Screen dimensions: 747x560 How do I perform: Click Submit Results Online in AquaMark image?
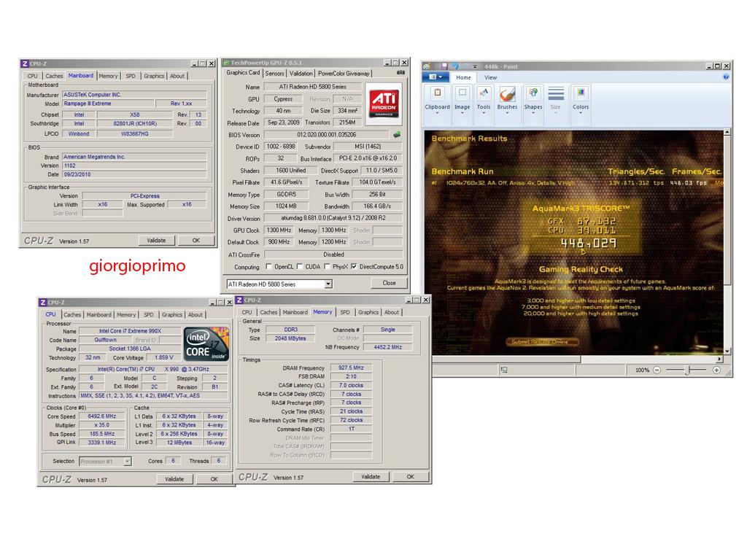coord(542,341)
